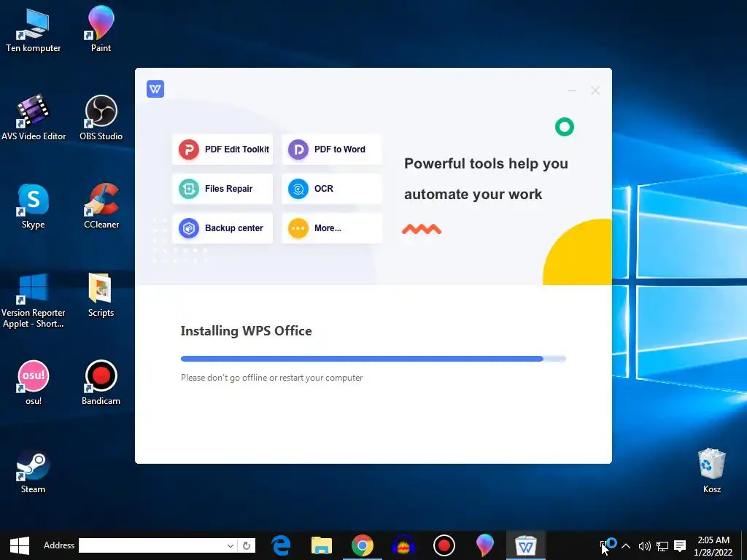Open the OCR tool tile
The height and width of the screenshot is (560, 747).
click(332, 189)
